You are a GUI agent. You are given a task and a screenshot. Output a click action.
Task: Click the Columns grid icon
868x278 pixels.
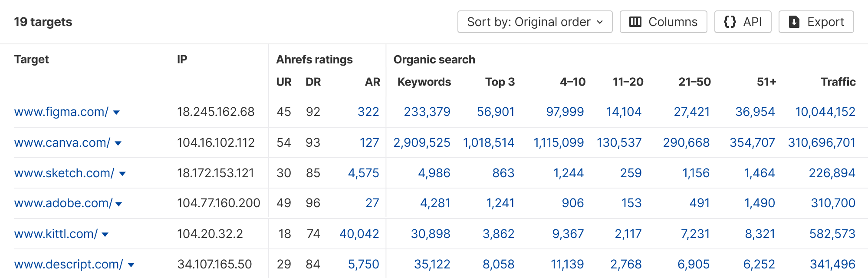(635, 22)
